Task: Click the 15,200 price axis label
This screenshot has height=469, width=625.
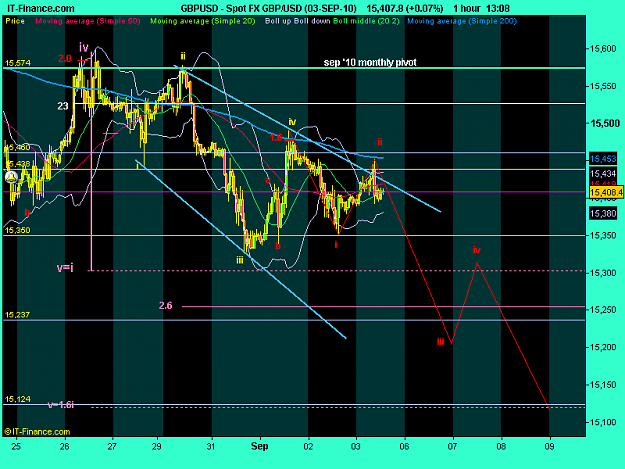Action: point(603,347)
